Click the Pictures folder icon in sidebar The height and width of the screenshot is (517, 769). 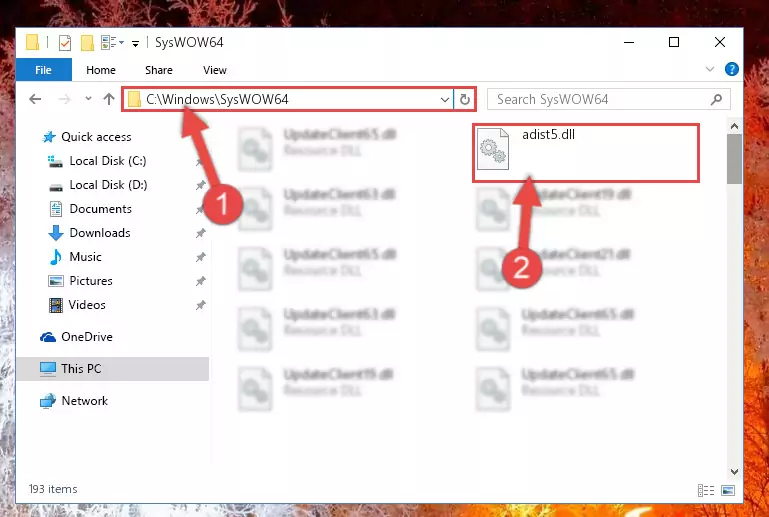coord(56,281)
